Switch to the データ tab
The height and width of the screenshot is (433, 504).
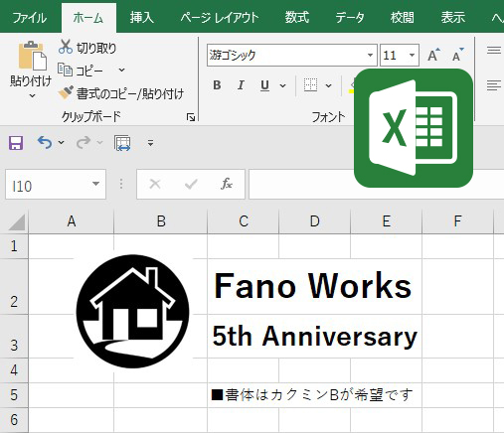pyautogui.click(x=350, y=18)
